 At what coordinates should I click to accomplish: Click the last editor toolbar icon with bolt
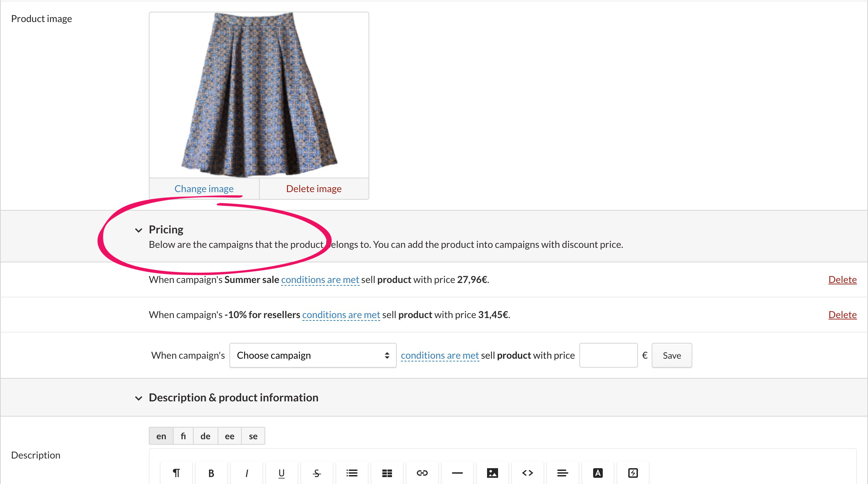(x=633, y=473)
